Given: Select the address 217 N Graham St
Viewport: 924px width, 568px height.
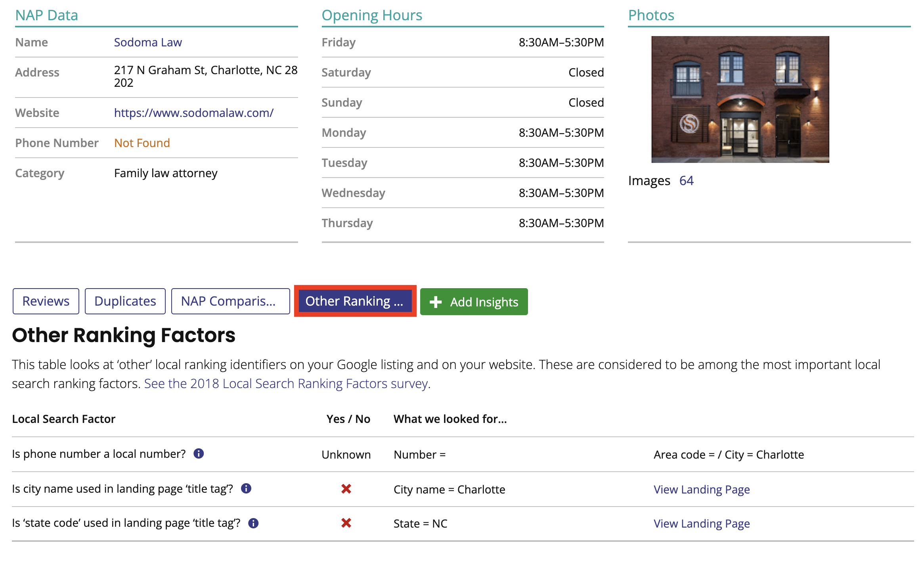Looking at the screenshot, I should pos(206,76).
